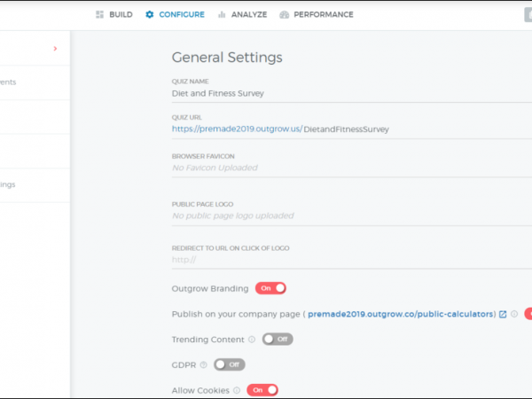Open the Performance tab
The image size is (532, 399).
click(317, 14)
